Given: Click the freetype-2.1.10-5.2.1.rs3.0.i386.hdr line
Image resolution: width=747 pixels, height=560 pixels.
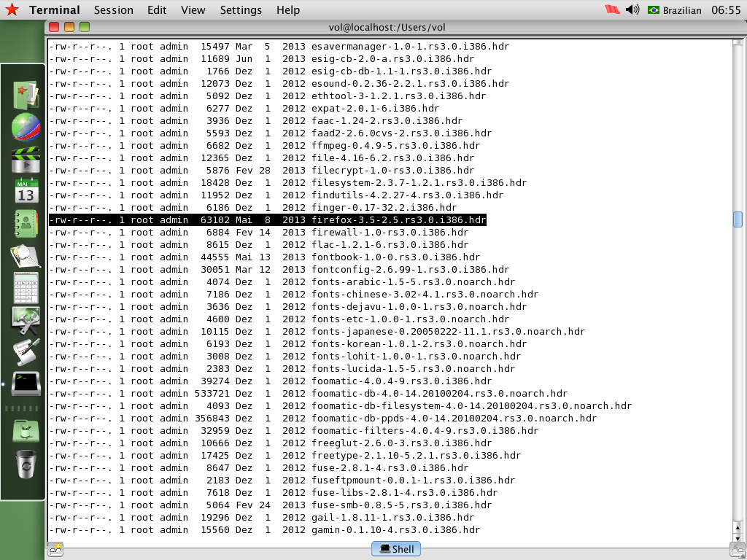Looking at the screenshot, I should [x=285, y=455].
